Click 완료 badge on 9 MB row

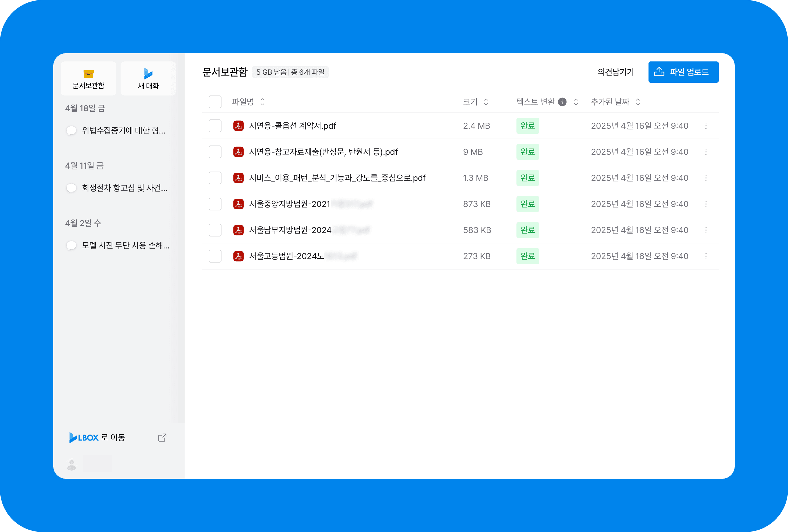pos(528,152)
